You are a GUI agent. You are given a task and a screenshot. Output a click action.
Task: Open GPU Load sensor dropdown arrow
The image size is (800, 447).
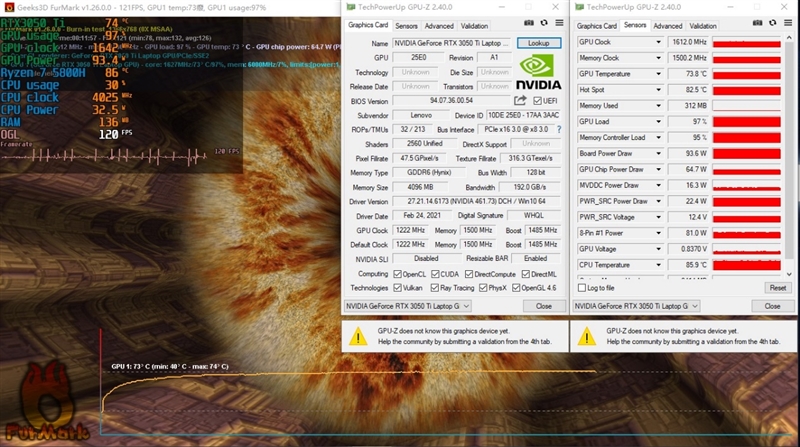click(658, 121)
